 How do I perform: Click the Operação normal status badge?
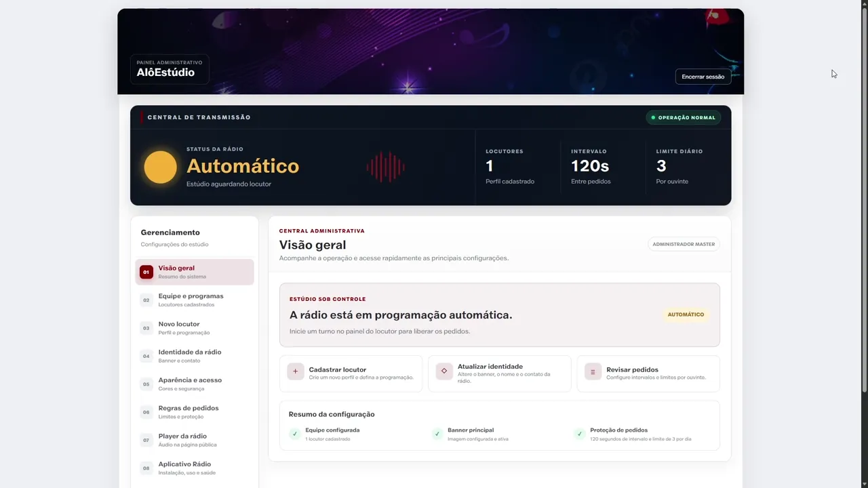684,117
